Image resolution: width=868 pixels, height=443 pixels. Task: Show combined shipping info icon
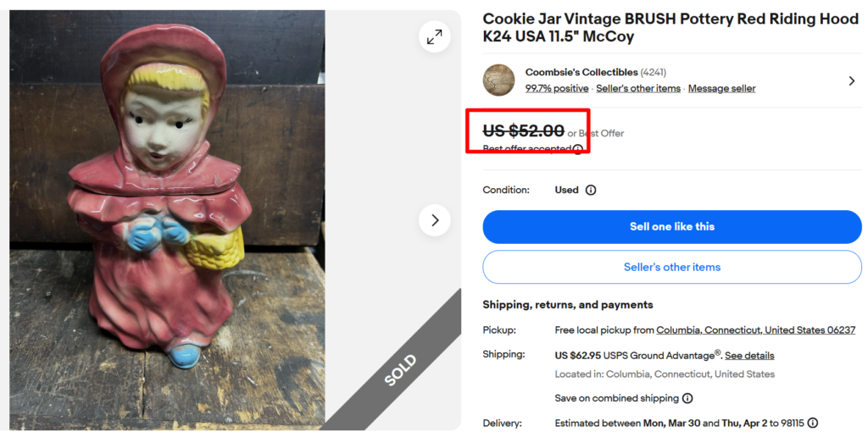(x=687, y=398)
